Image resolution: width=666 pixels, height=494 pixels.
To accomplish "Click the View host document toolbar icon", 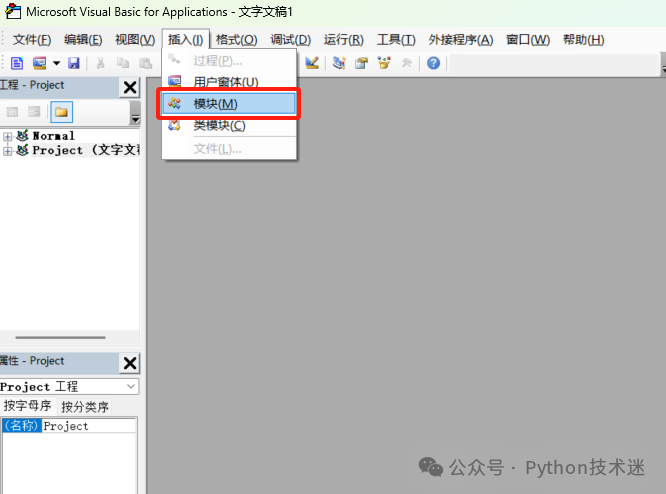I will [17, 63].
